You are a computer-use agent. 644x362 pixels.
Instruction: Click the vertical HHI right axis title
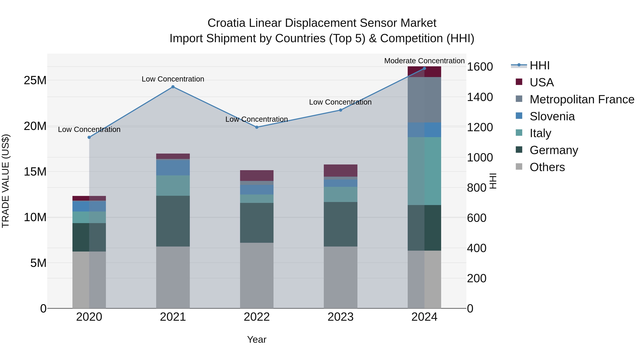point(492,181)
